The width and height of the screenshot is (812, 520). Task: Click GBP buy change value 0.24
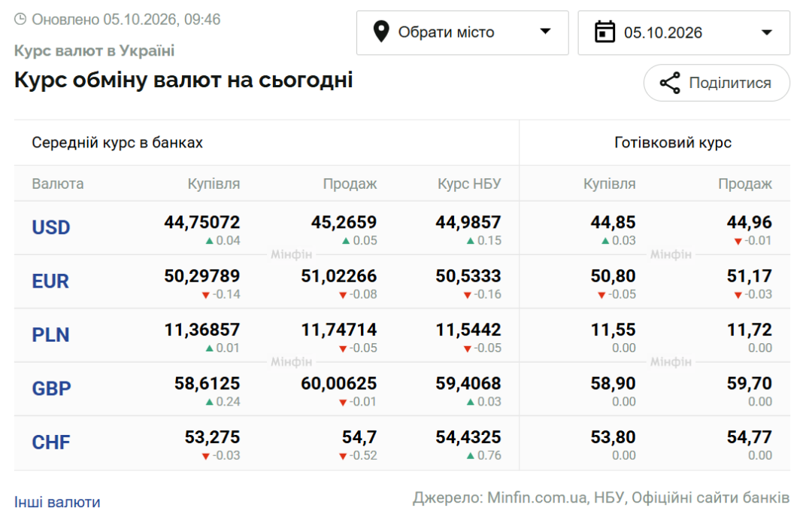[x=229, y=402]
